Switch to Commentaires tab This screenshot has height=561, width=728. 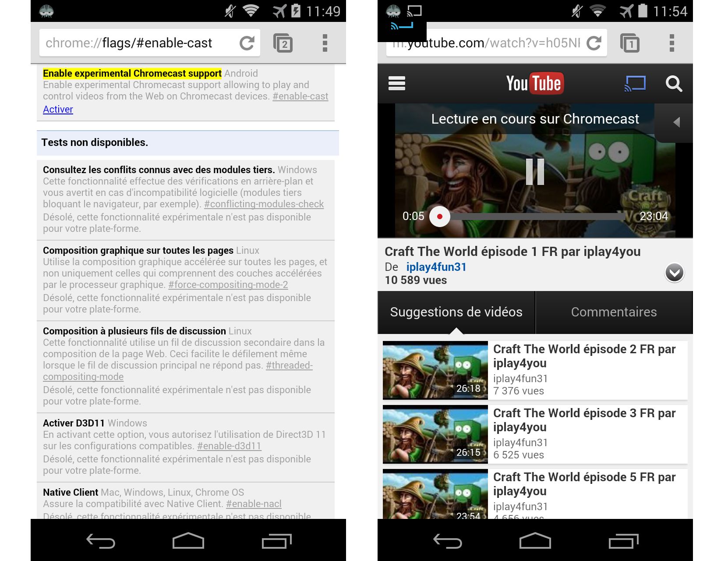[x=614, y=312]
